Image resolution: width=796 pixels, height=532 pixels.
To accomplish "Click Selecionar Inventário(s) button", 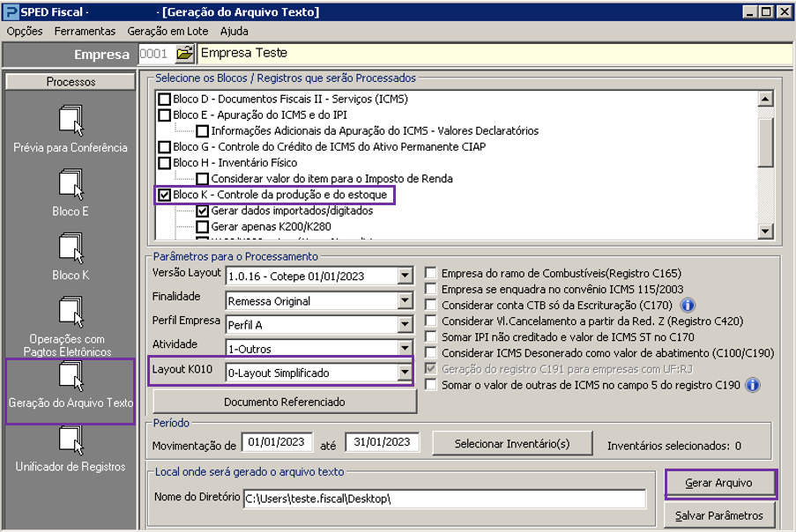I will 511,444.
